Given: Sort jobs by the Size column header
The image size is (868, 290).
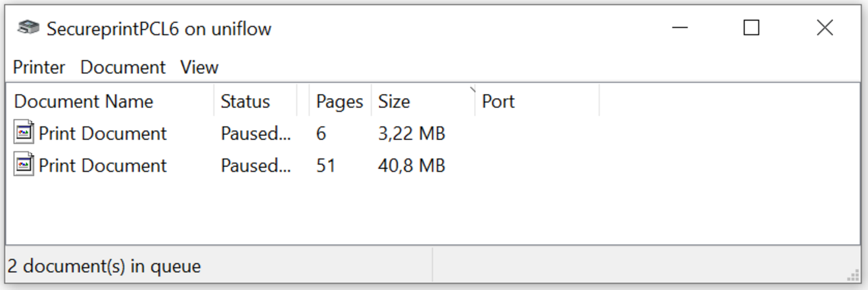Looking at the screenshot, I should tap(394, 101).
